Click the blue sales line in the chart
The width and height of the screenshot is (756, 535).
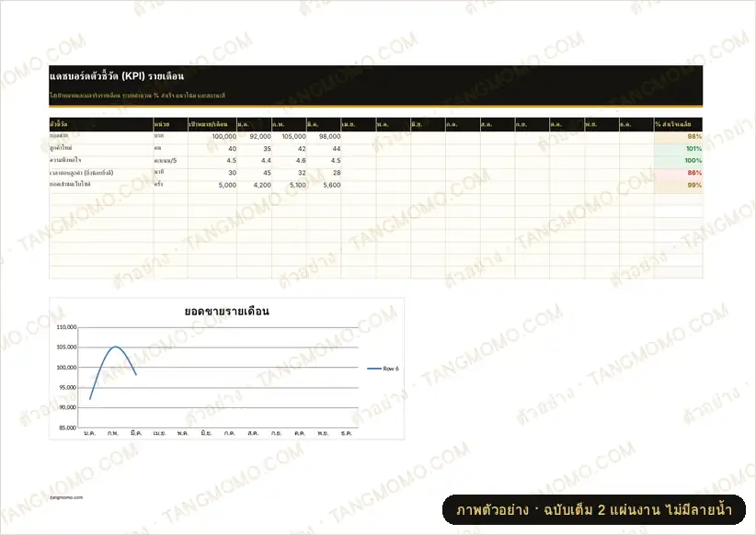pos(115,347)
